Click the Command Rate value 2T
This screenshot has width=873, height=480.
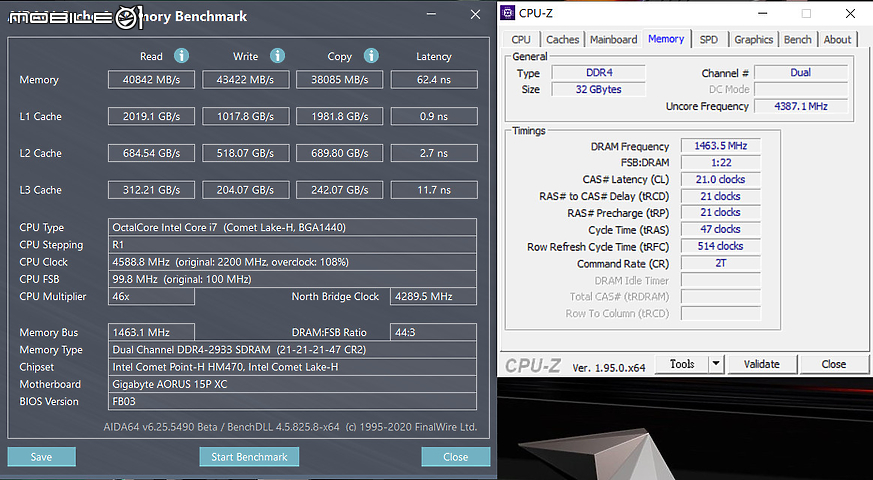(x=720, y=263)
